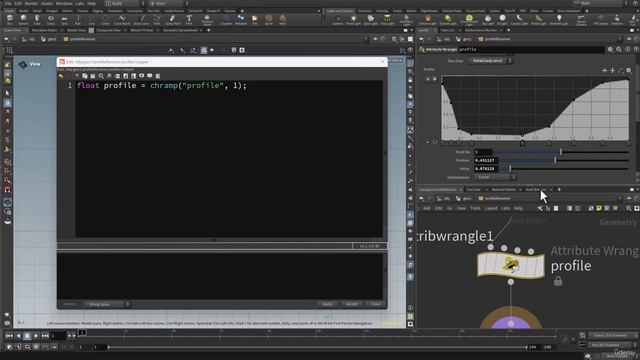The width and height of the screenshot is (640, 360).
Task: Toggle the pin icon on the parameter pane path bar
Action: point(629,39)
